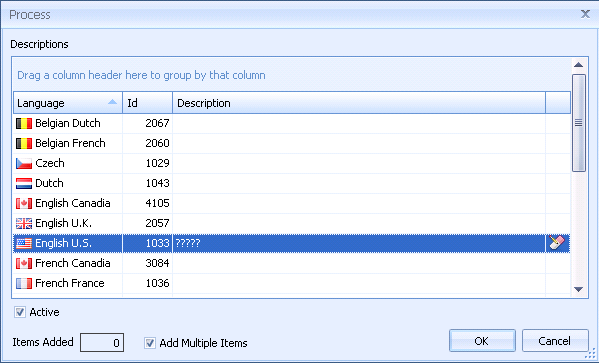Click the Items Added number field
Screen dimensions: 599x364
coord(102,343)
